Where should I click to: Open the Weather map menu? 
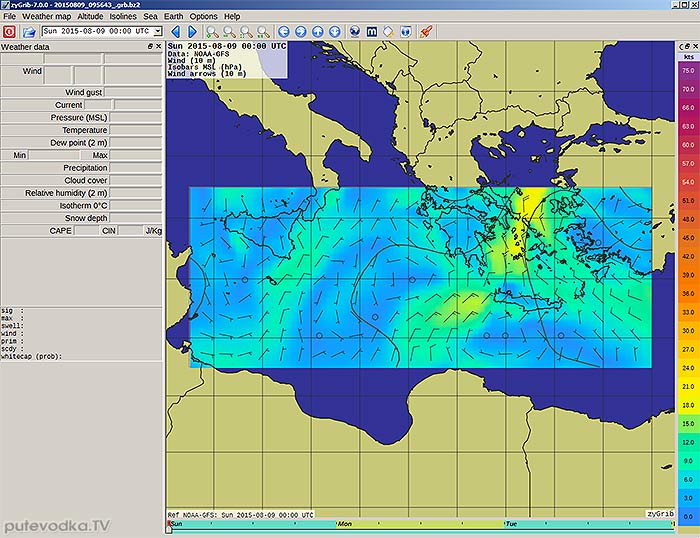coord(46,17)
